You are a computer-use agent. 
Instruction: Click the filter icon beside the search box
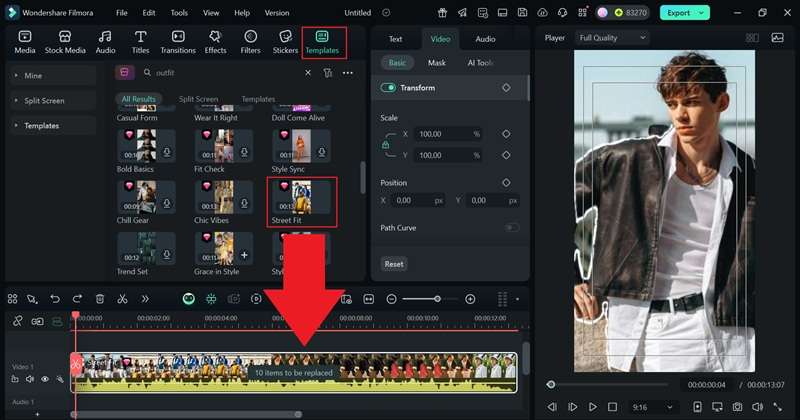328,73
